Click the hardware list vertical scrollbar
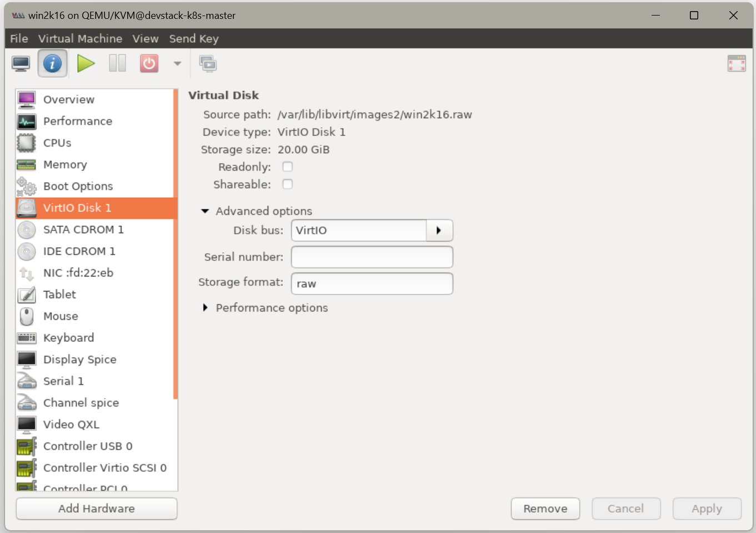Screen dimensions: 756x533 [x=176, y=244]
